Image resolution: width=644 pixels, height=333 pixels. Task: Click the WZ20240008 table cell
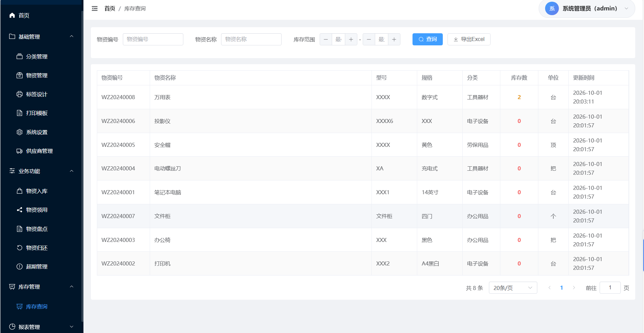coord(123,97)
